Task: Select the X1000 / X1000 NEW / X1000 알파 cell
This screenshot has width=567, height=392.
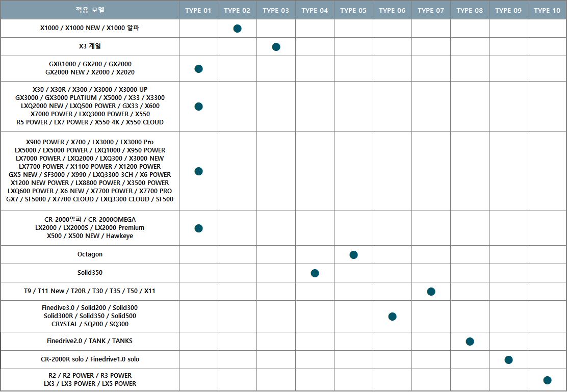Action: pyautogui.click(x=90, y=28)
